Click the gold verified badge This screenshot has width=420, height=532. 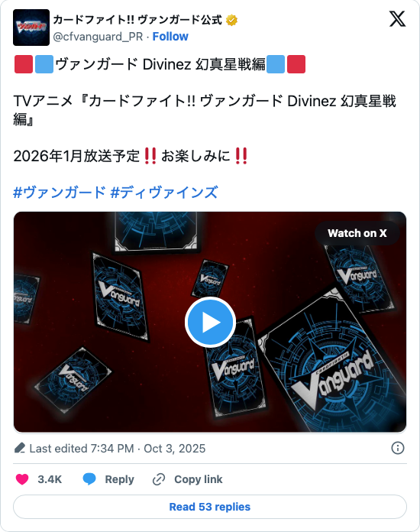[x=232, y=21]
